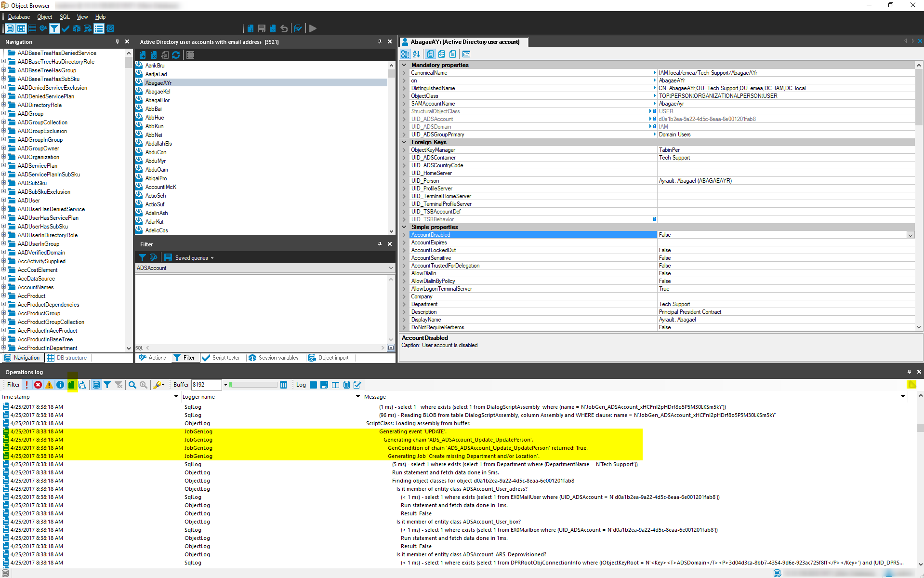This screenshot has height=578, width=924.
Task: Toggle error messages filter in Operations log
Action: 27,385
